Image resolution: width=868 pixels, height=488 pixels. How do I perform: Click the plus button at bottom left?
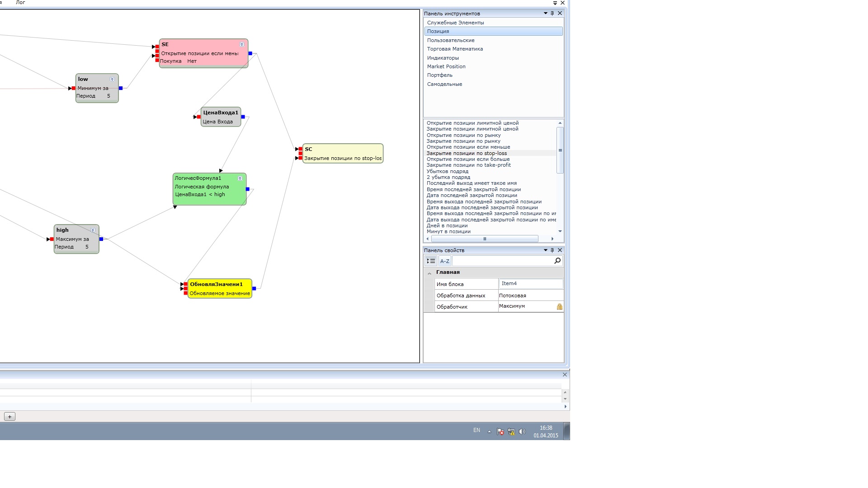click(x=9, y=417)
